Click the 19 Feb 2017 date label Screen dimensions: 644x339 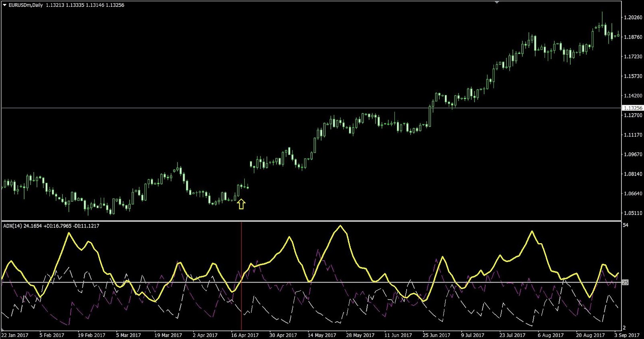click(x=91, y=335)
